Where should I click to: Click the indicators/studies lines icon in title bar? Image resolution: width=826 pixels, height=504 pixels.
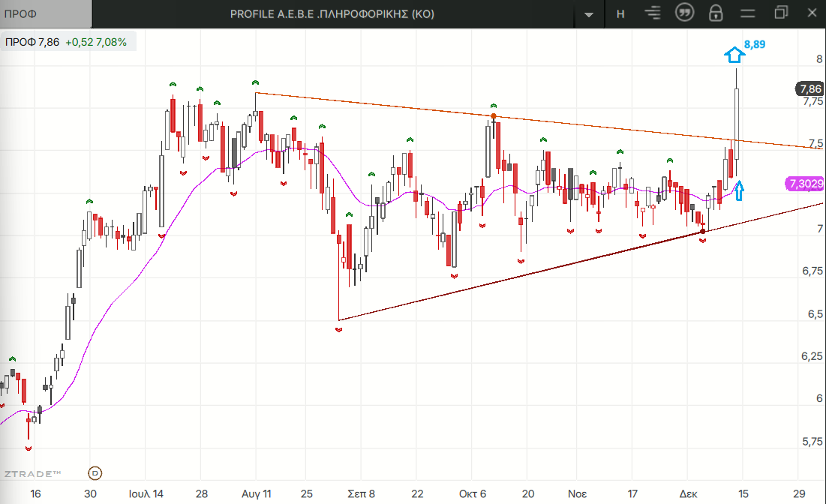[x=653, y=13]
